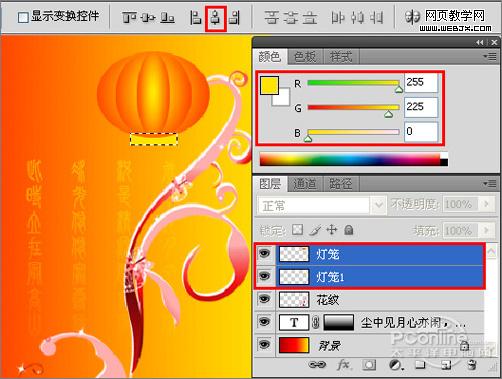Switch to the 路径 tab
This screenshot has height=379, width=502.
[x=341, y=184]
